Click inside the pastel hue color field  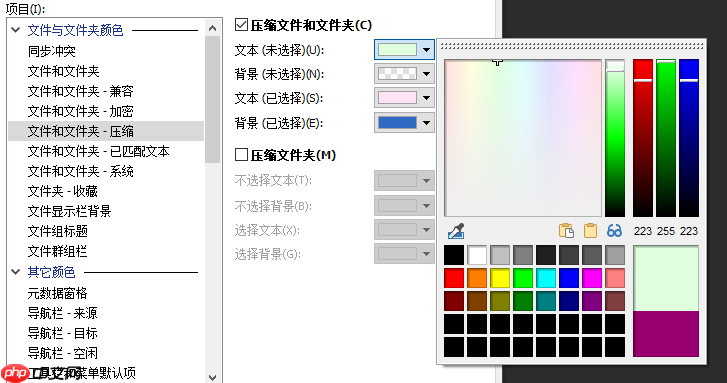(x=523, y=138)
